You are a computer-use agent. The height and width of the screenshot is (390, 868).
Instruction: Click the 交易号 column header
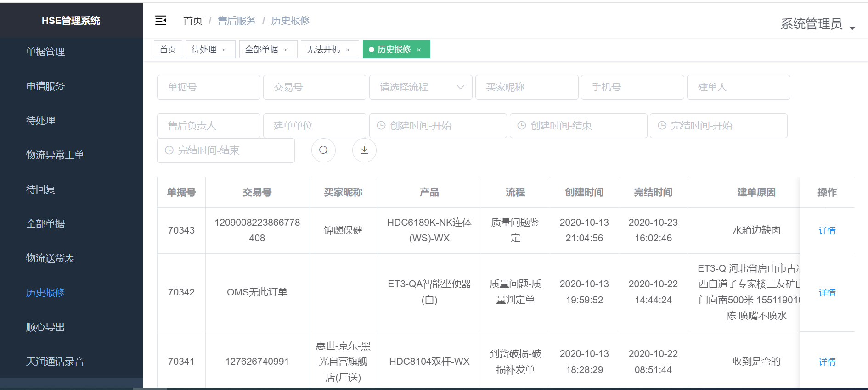tap(257, 192)
